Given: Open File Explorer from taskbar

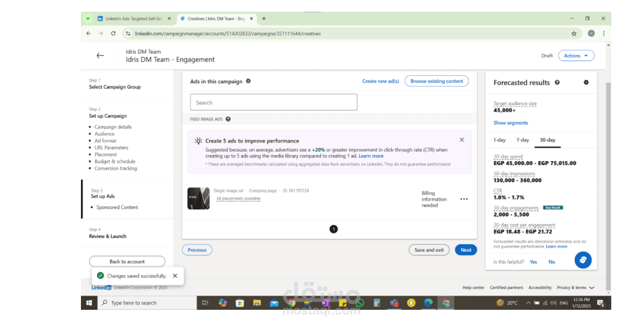Looking at the screenshot, I should pyautogui.click(x=257, y=303).
